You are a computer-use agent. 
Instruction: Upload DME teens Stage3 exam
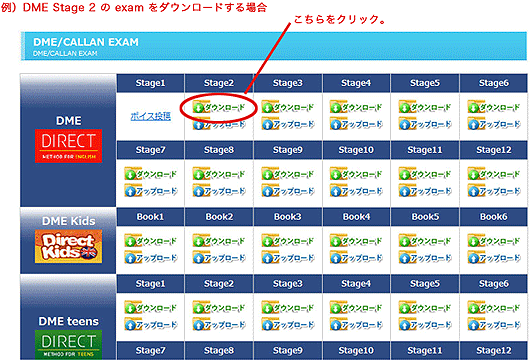288,325
